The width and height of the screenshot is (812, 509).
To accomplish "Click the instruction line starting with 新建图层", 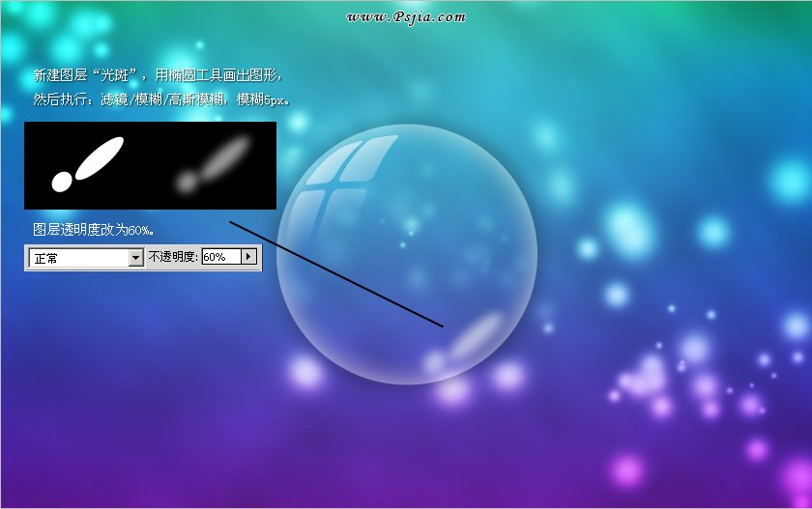I will 158,75.
